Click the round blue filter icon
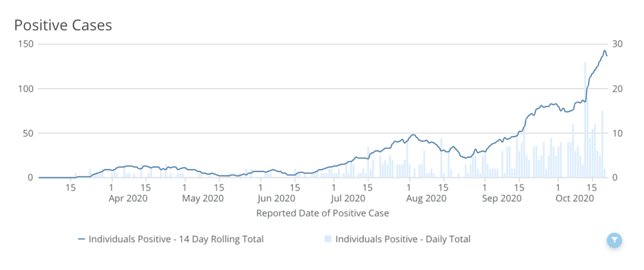 (614, 240)
